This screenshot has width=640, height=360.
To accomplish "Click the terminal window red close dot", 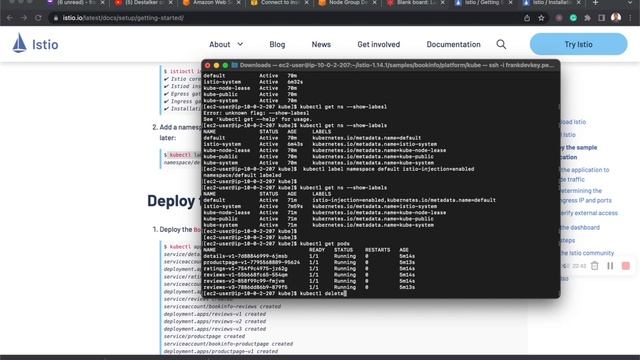I will pos(207,65).
